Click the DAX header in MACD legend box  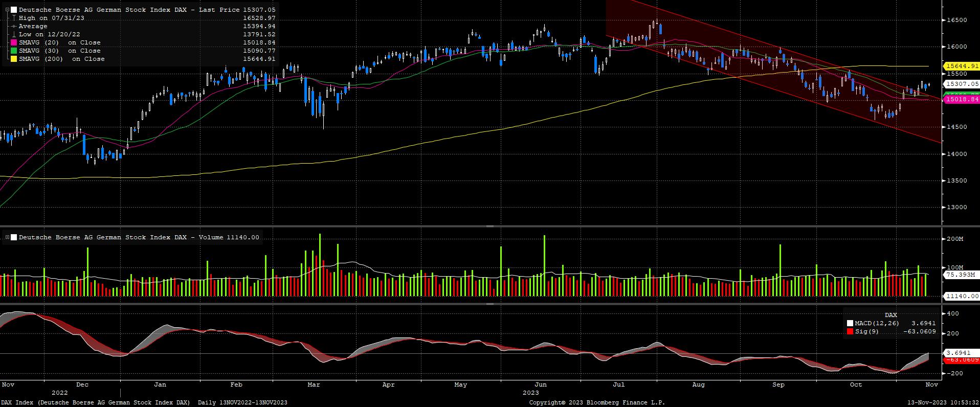pos(890,315)
